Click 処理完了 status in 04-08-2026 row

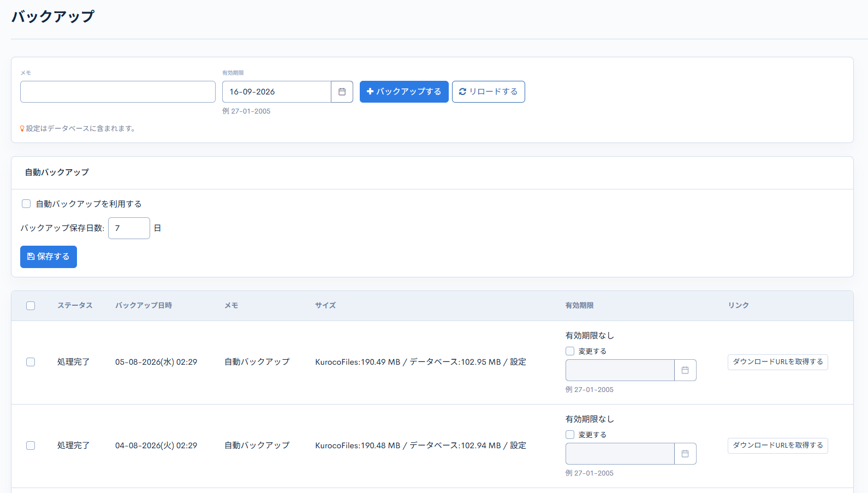pos(74,446)
